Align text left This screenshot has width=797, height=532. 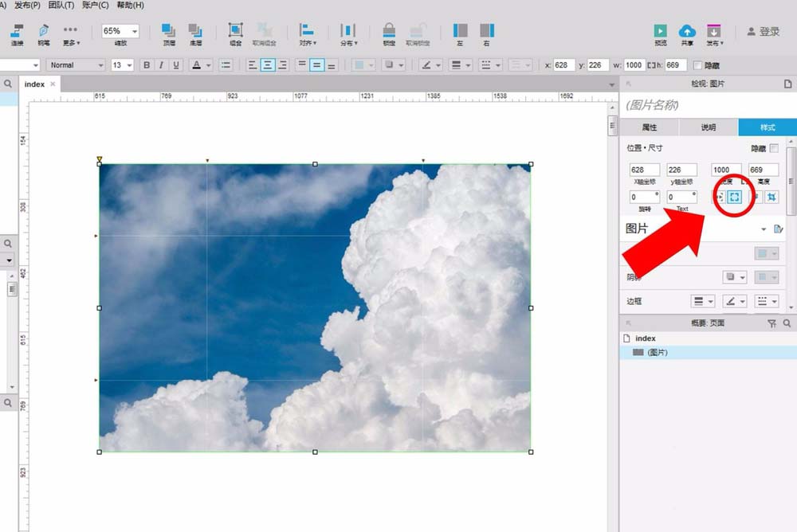[253, 65]
